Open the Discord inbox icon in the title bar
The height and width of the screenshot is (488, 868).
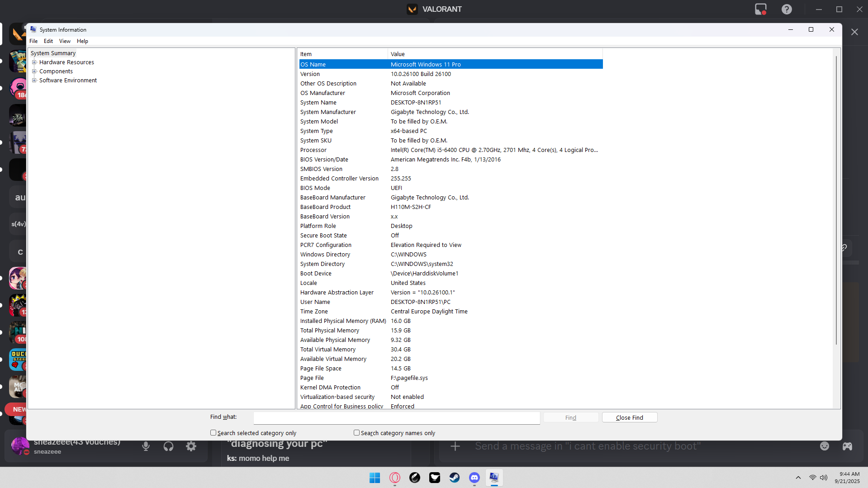[x=761, y=9]
